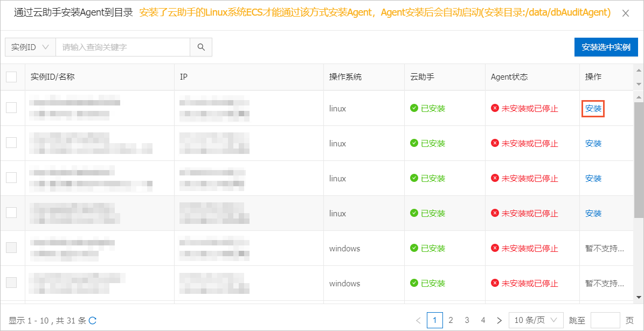Click 安装 link in second linux row
The height and width of the screenshot is (331, 644).
[593, 144]
